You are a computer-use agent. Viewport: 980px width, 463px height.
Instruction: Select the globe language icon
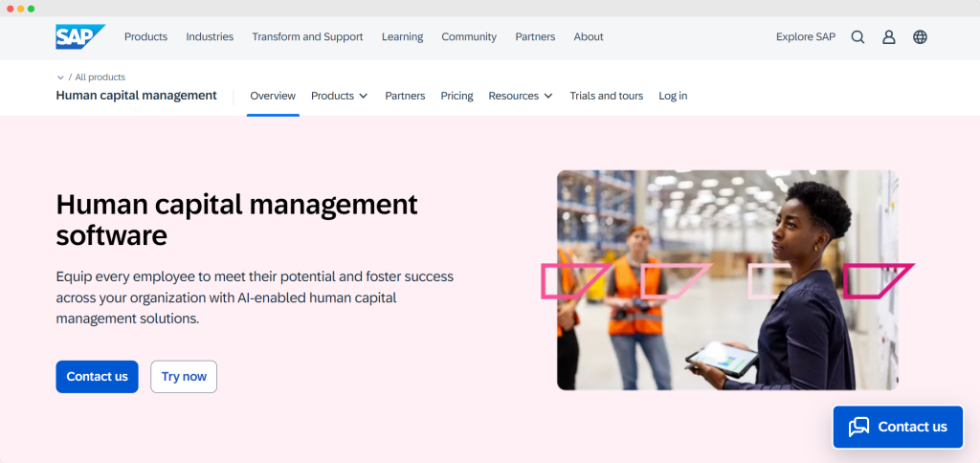[x=920, y=37]
